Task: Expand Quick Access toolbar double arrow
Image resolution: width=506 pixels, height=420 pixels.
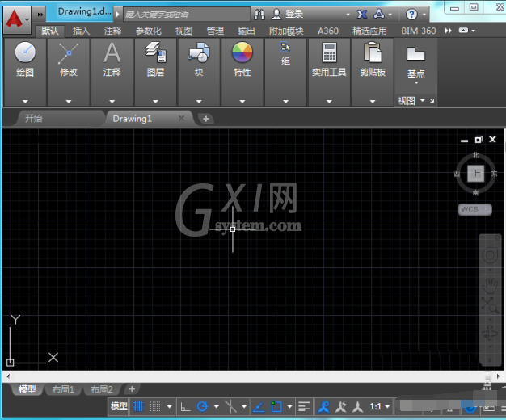Action: (40, 15)
